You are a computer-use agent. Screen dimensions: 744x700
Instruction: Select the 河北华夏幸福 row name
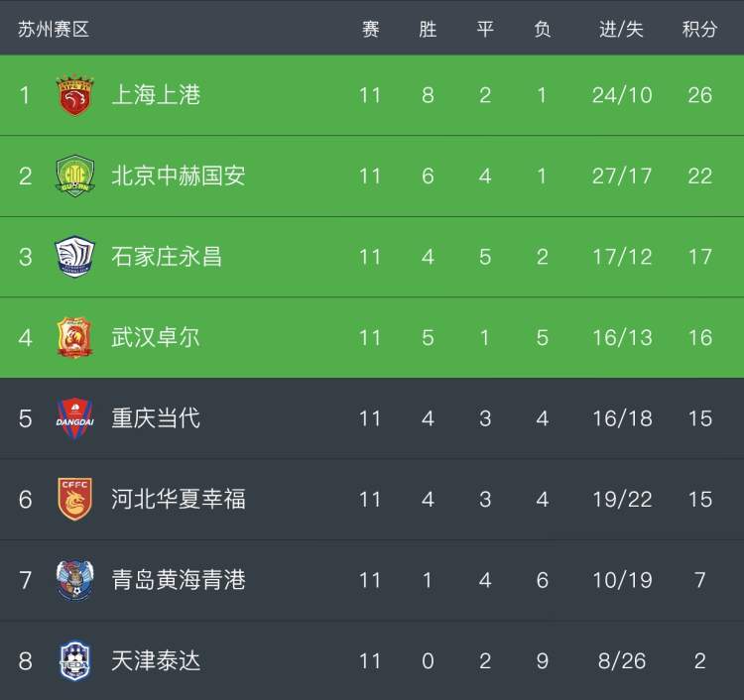(179, 499)
